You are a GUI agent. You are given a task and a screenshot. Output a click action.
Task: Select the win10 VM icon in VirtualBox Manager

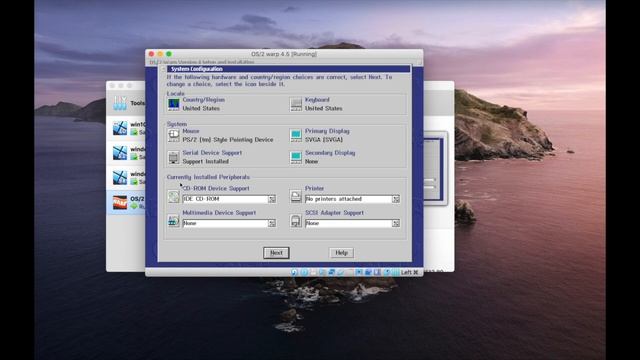(x=120, y=128)
